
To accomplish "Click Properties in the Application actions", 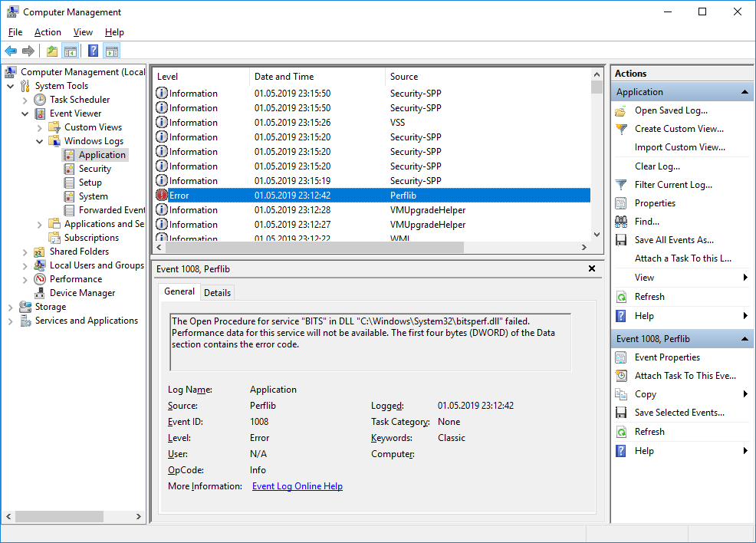I will click(655, 203).
